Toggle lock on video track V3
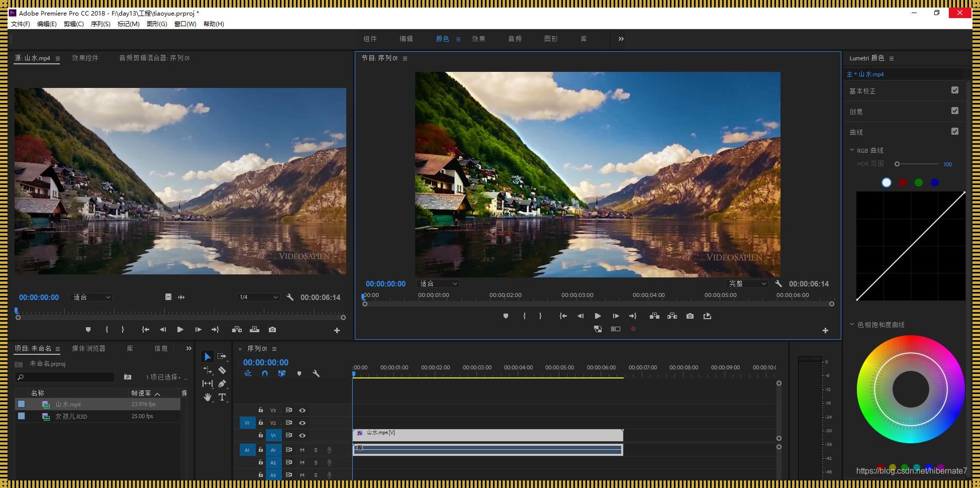 [260, 410]
